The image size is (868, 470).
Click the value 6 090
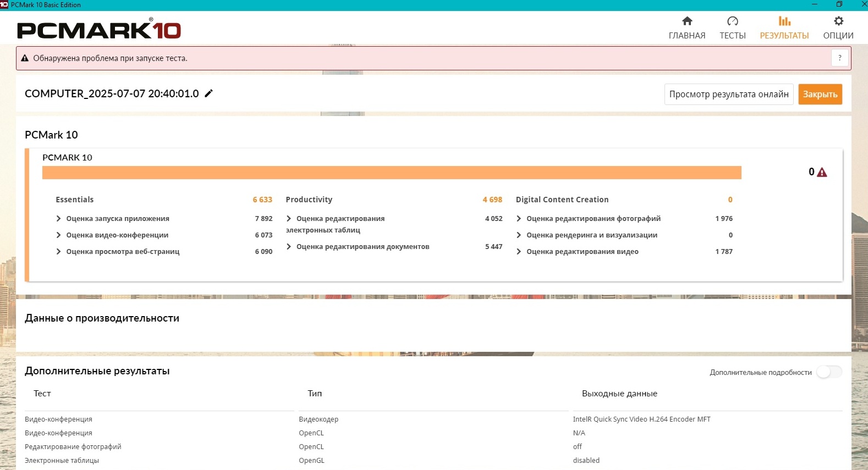coord(263,252)
